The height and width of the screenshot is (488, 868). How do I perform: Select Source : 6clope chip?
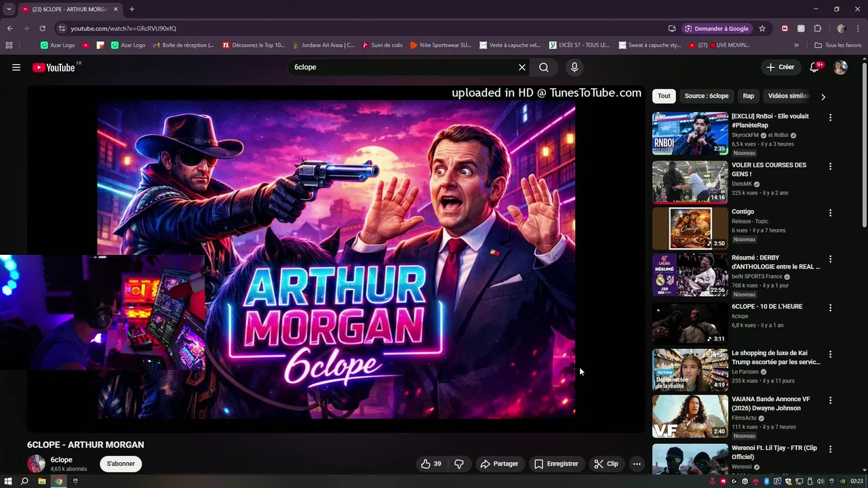(x=706, y=96)
